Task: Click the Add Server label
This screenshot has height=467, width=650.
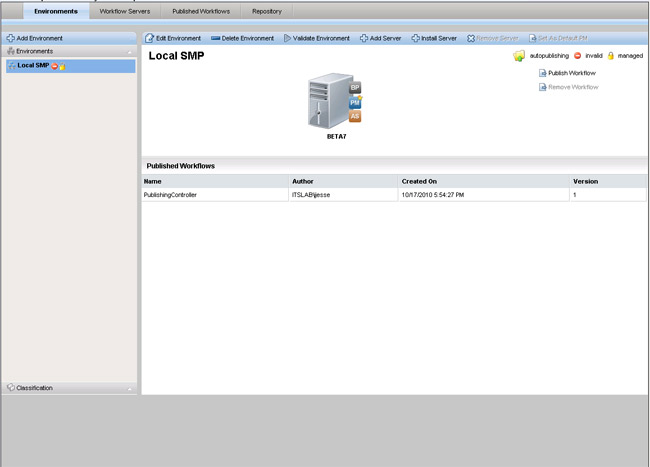Action: [x=386, y=38]
